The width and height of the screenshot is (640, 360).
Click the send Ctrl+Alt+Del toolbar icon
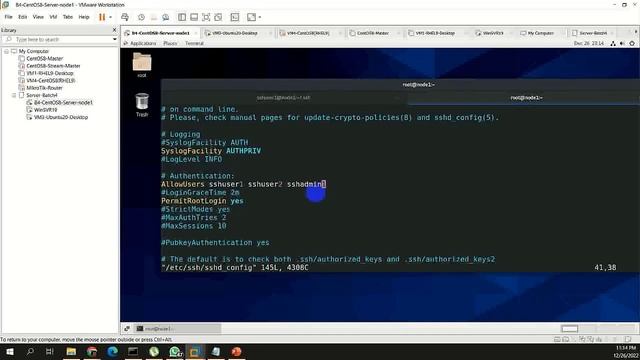[x=125, y=17]
